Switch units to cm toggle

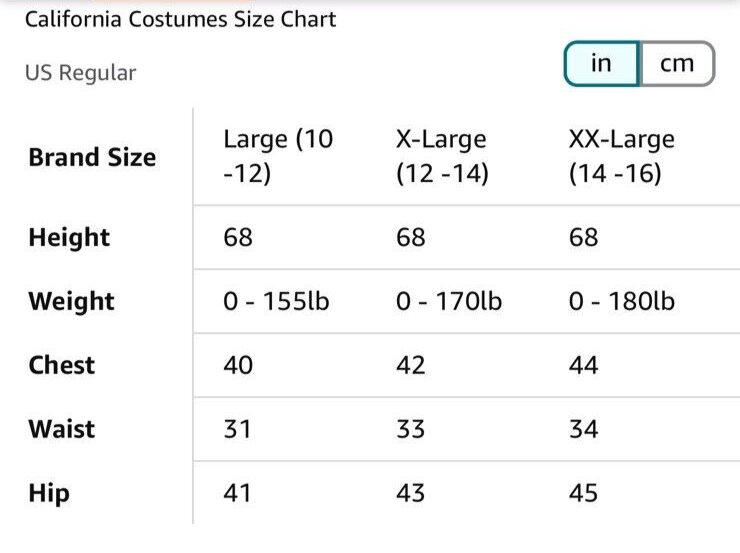point(677,64)
